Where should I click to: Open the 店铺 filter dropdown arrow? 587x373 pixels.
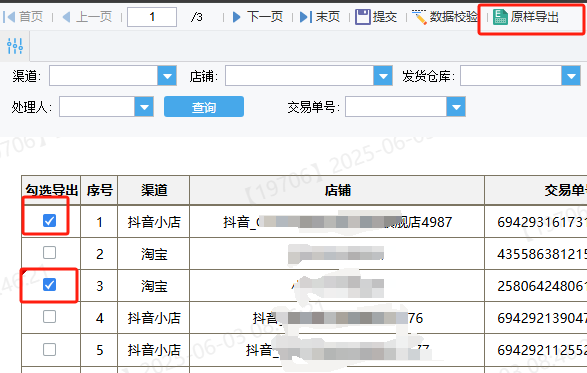pos(383,76)
